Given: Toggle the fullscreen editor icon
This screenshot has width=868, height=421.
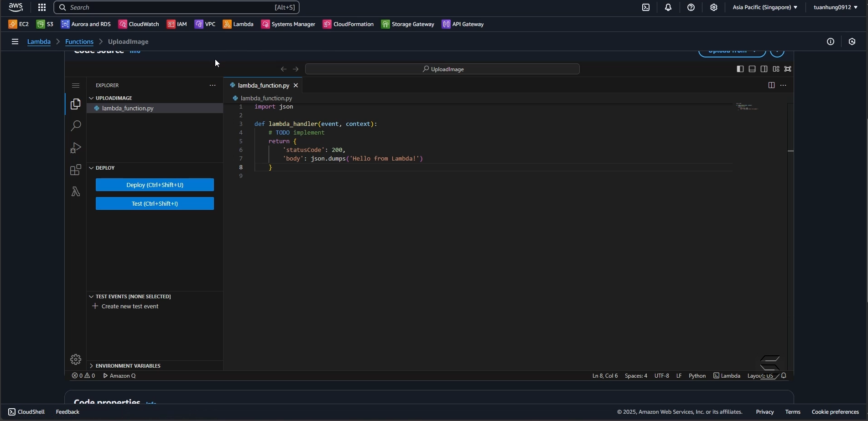Looking at the screenshot, I should (788, 69).
